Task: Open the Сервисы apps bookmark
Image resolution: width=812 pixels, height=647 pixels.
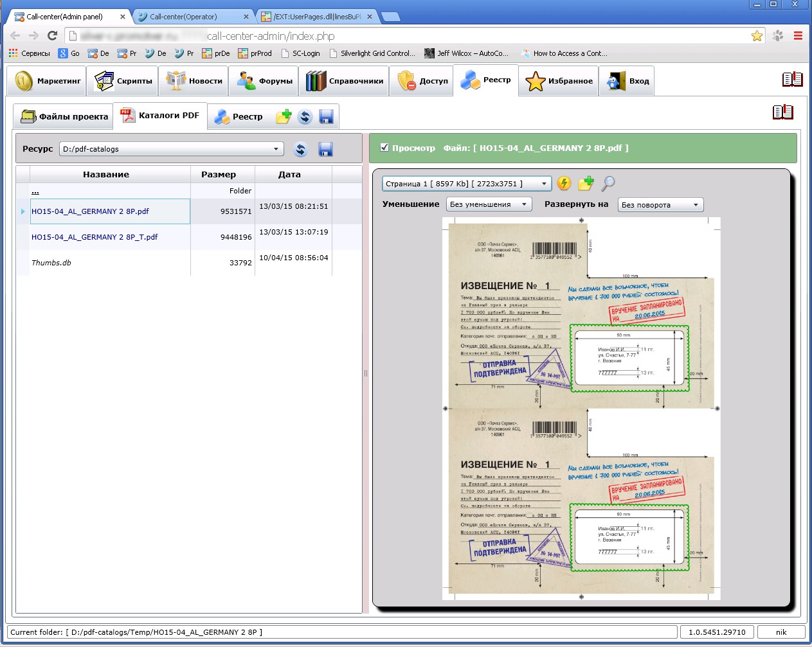Action: [29, 53]
